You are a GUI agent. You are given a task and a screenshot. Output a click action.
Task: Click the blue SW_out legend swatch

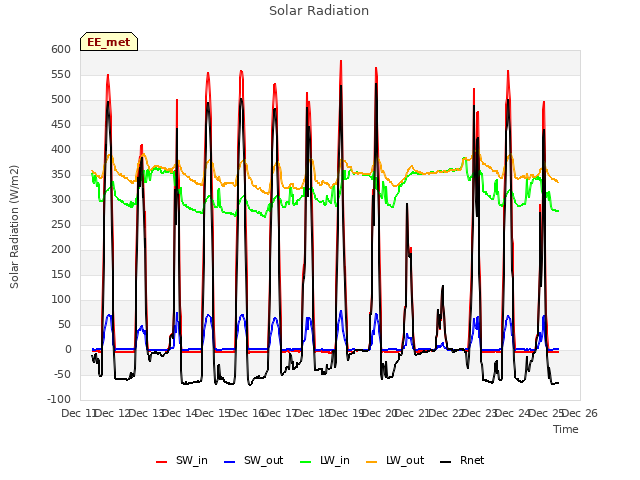(x=230, y=462)
